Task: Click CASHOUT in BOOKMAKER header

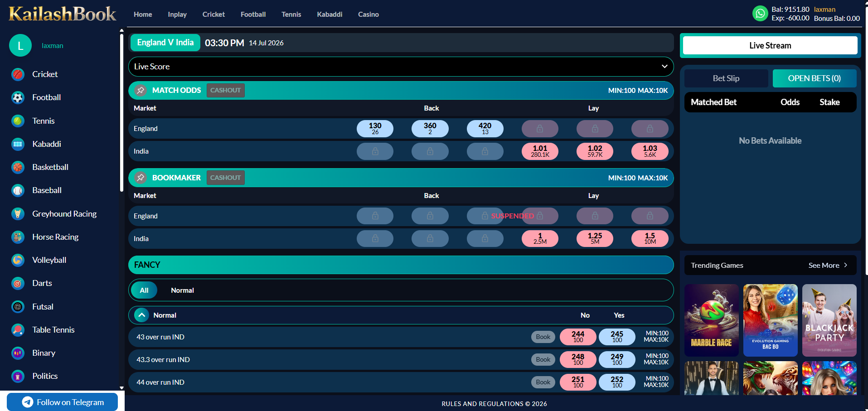Action: click(x=226, y=178)
